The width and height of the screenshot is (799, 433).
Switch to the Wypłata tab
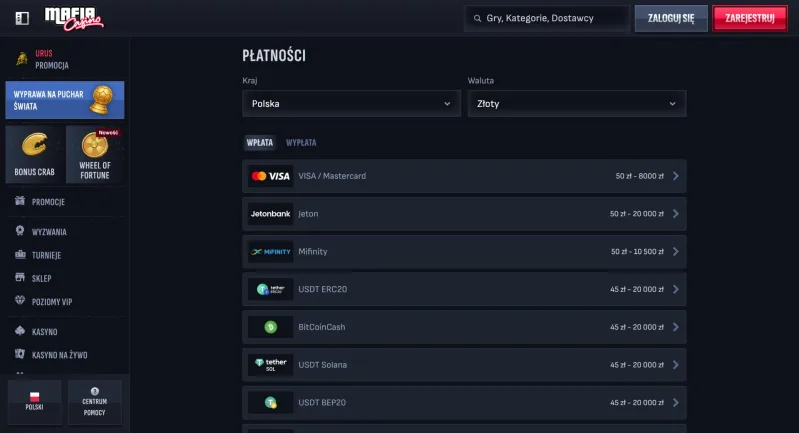[301, 143]
